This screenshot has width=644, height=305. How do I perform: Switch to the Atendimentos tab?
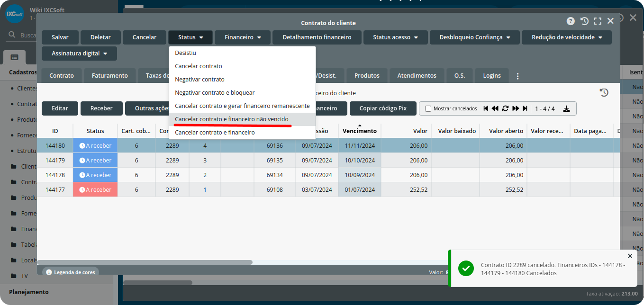click(x=417, y=76)
